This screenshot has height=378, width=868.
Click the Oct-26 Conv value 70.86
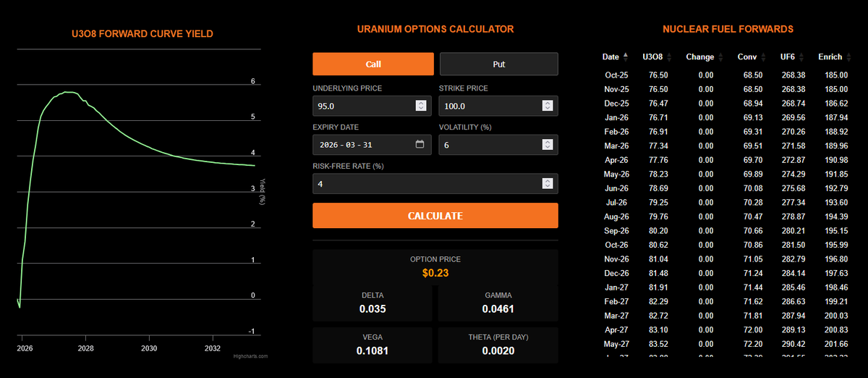pos(753,245)
